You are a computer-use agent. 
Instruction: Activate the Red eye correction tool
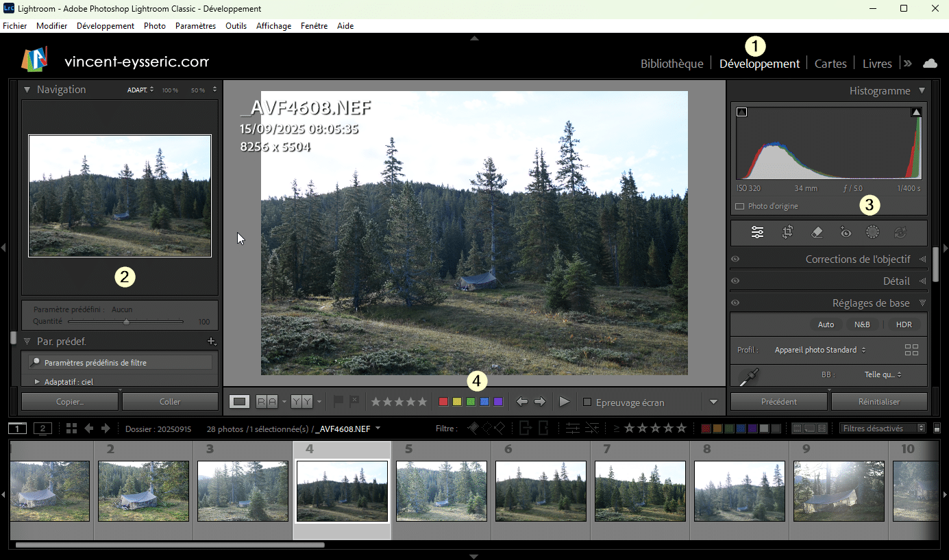click(x=846, y=232)
